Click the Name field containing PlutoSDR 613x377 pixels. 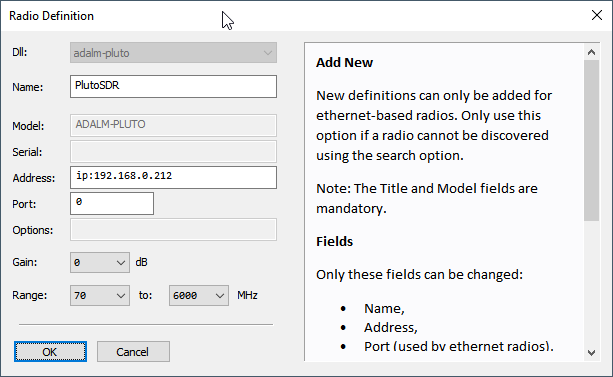(173, 86)
